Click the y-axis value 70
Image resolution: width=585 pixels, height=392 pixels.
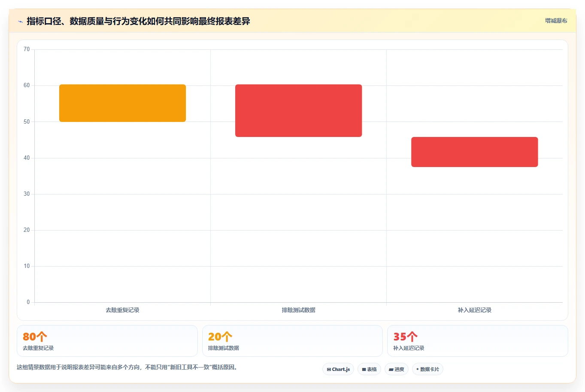point(27,49)
